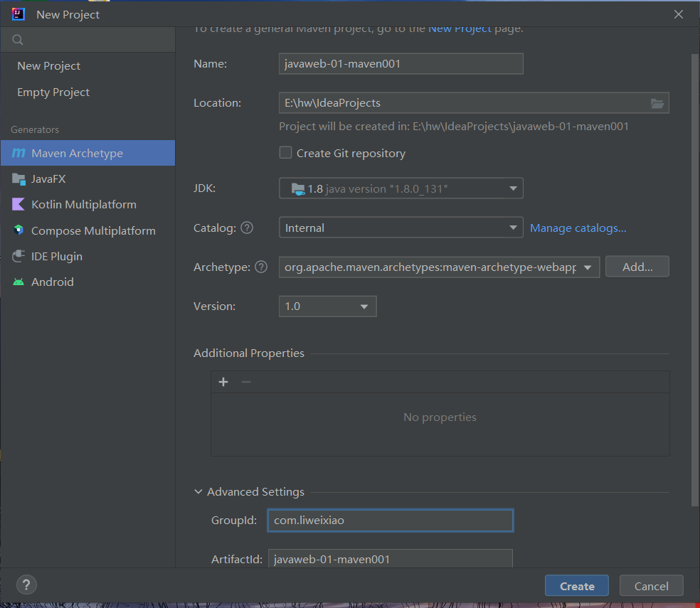The image size is (700, 608).
Task: Select Compose Multiplatform generator
Action: pos(87,230)
